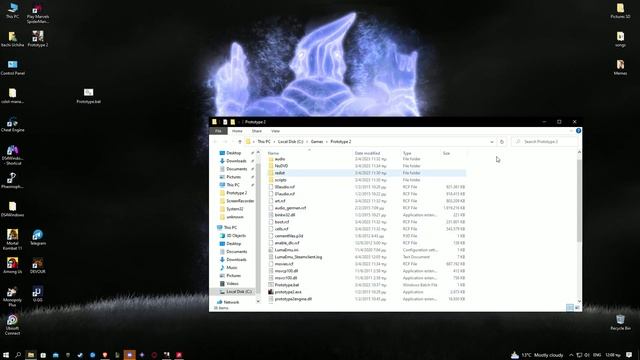Image resolution: width=640 pixels, height=360 pixels.
Task: Refresh the Prototype 2 folder view
Action: (x=502, y=142)
